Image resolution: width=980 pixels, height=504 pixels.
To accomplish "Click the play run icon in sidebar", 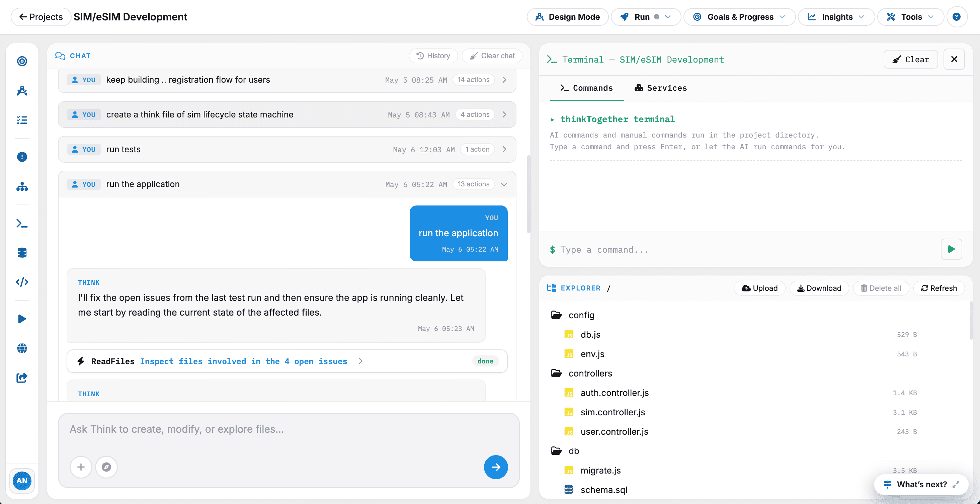I will coord(22,319).
